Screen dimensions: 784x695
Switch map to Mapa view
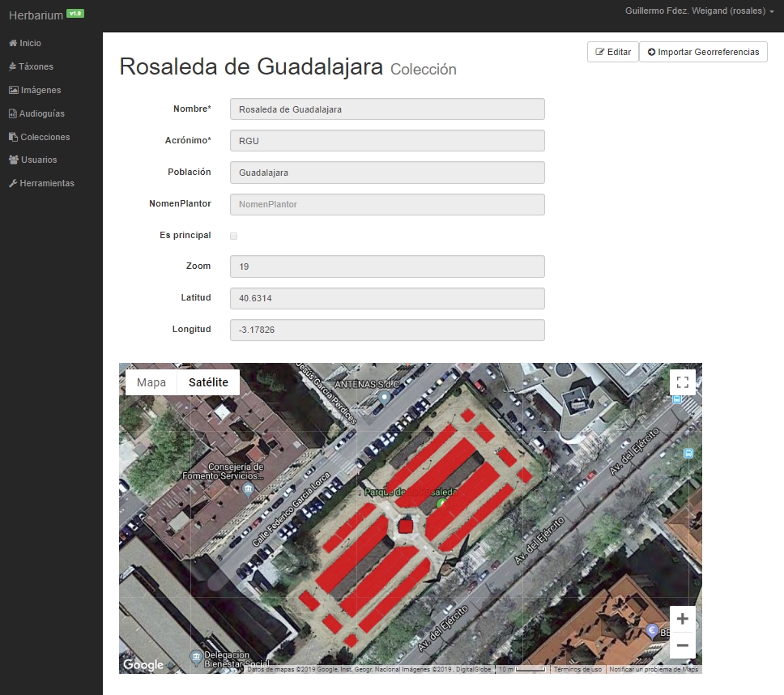151,383
